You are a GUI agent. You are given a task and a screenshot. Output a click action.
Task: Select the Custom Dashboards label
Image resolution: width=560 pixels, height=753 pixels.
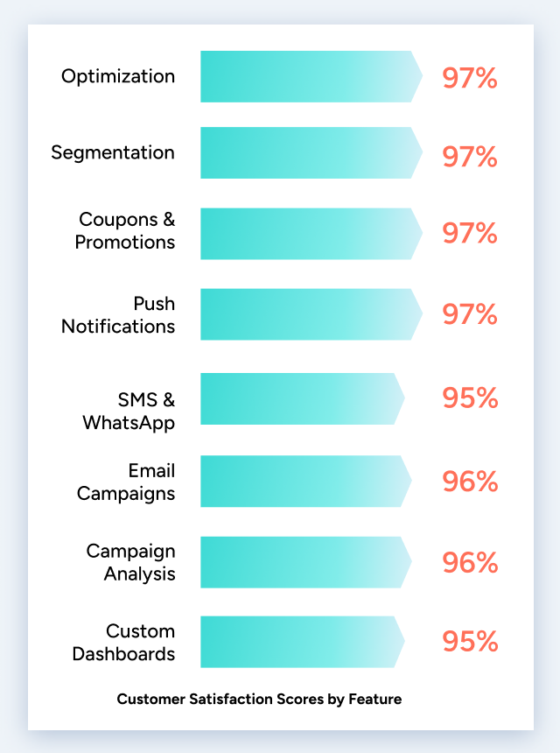123,643
